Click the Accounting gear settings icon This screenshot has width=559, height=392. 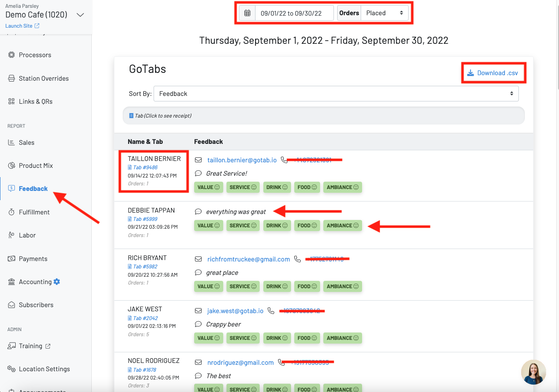(57, 282)
